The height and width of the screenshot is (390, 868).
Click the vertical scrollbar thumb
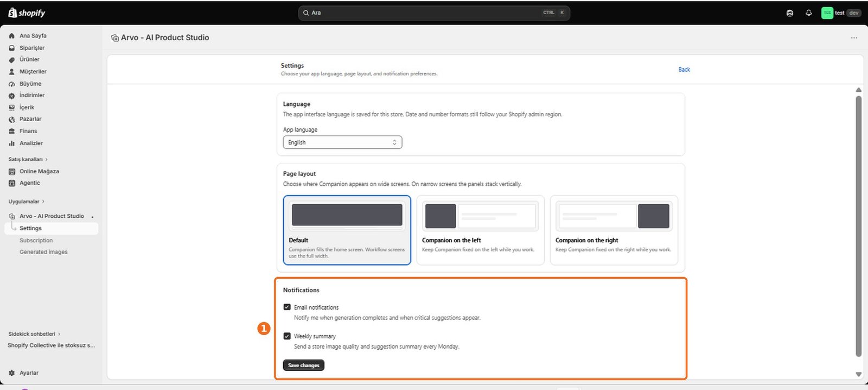[858, 226]
